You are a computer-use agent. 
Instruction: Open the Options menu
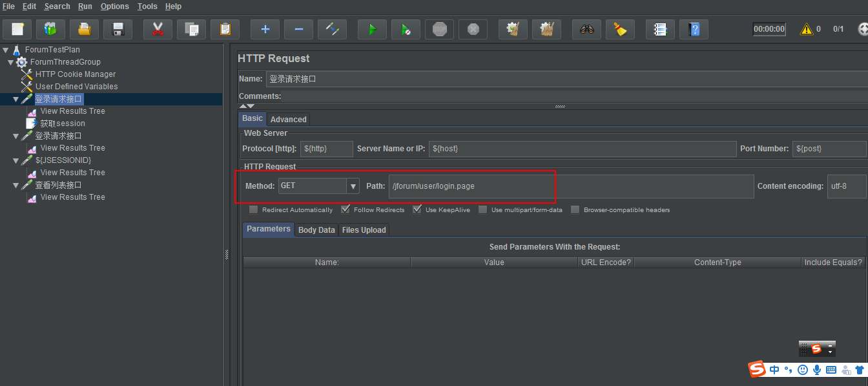pyautogui.click(x=114, y=6)
